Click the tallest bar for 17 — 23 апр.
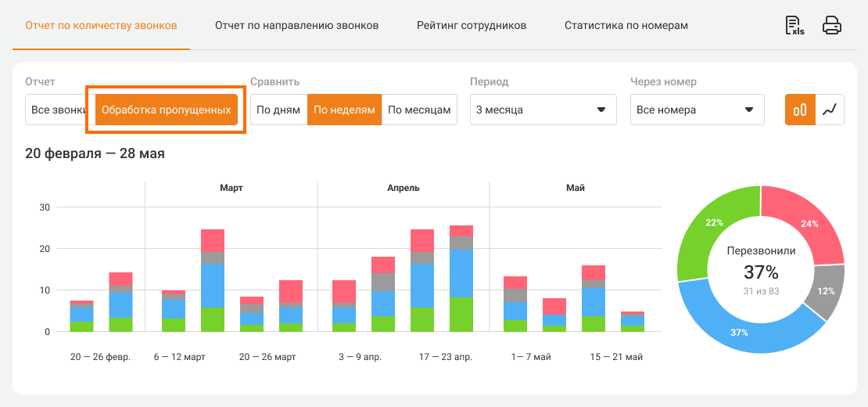868x407 pixels. point(461,274)
